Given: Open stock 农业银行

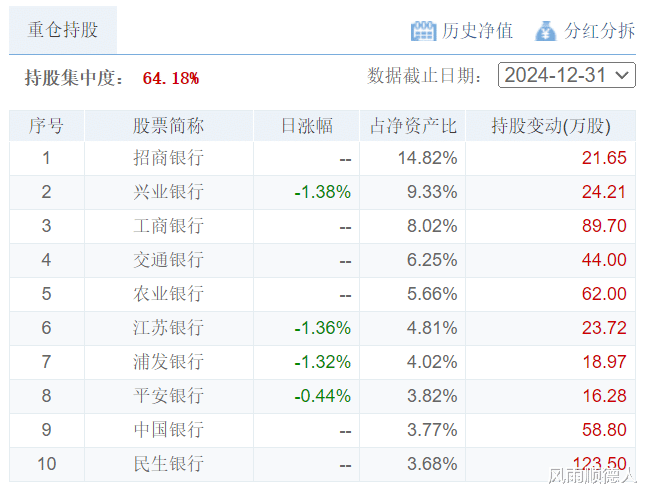Looking at the screenshot, I should pyautogui.click(x=169, y=294).
